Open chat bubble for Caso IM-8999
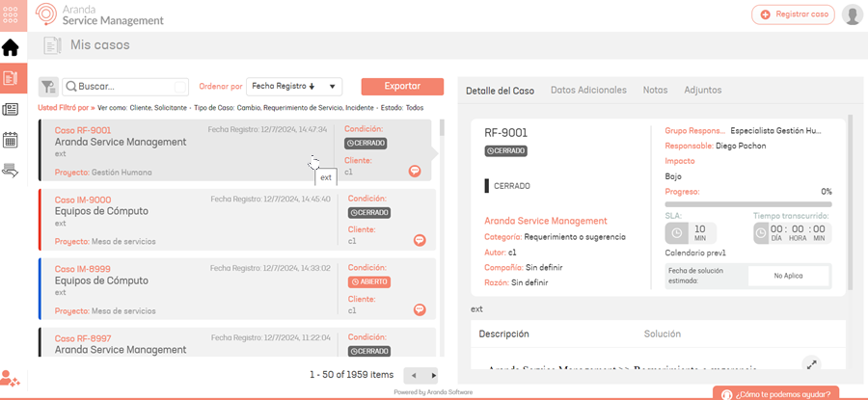The height and width of the screenshot is (400, 868). click(x=420, y=309)
